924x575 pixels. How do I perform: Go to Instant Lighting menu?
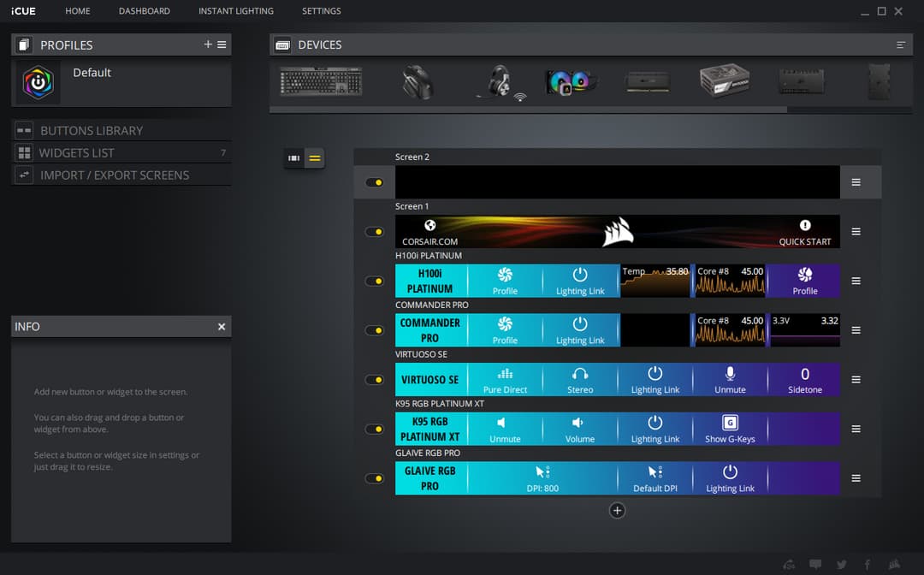pos(236,11)
